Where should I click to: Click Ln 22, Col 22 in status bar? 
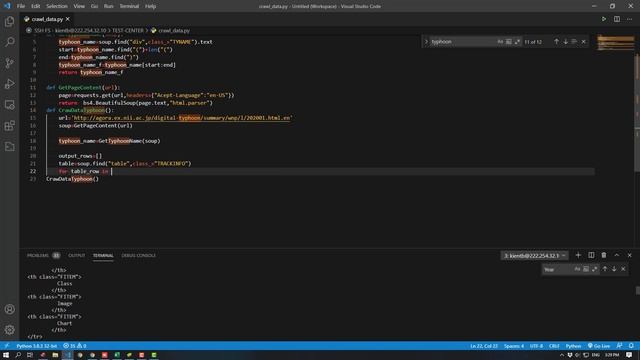click(484, 346)
